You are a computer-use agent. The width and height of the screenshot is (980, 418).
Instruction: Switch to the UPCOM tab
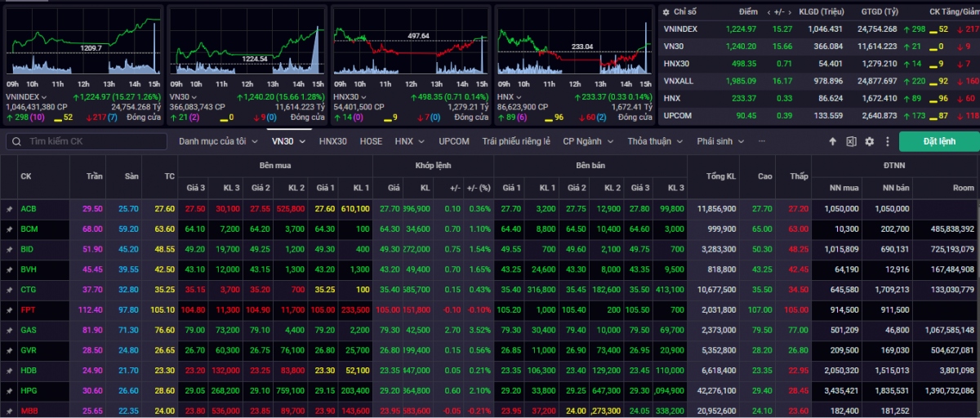click(454, 141)
